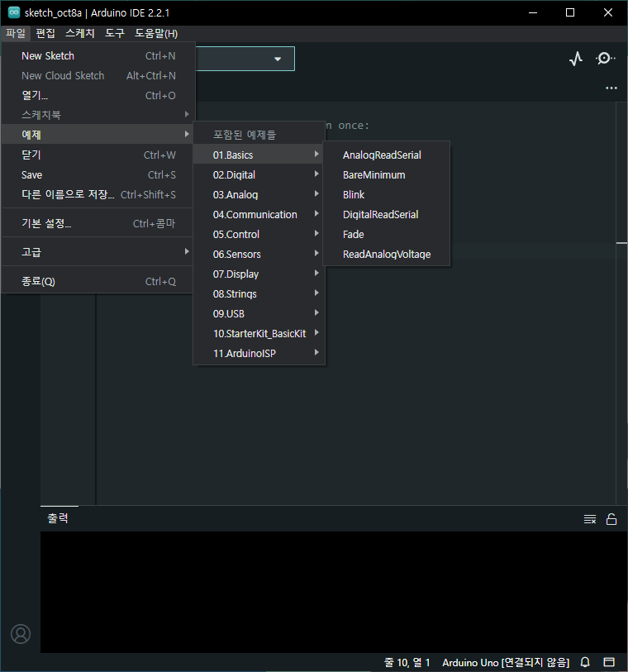Image resolution: width=628 pixels, height=672 pixels.
Task: Click the Arduino app logo in title bar
Action: 14,12
